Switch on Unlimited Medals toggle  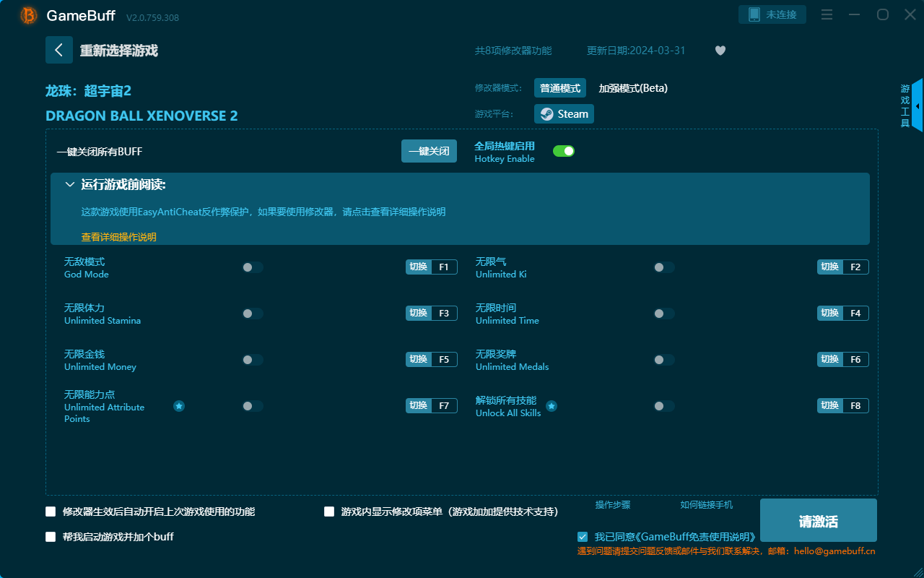click(664, 360)
